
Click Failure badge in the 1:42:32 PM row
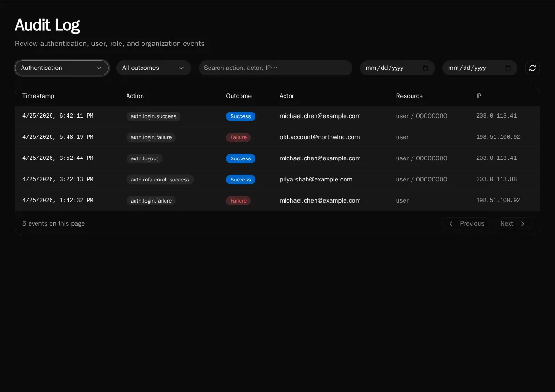(238, 201)
